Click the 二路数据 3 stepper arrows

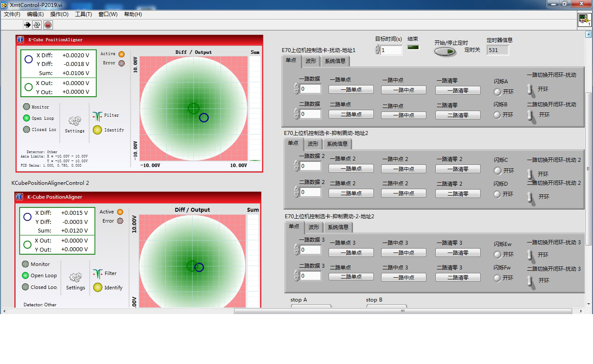297,275
